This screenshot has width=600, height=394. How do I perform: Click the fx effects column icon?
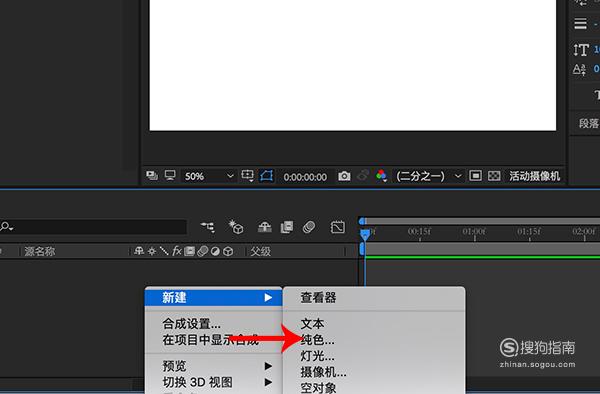[x=177, y=251]
